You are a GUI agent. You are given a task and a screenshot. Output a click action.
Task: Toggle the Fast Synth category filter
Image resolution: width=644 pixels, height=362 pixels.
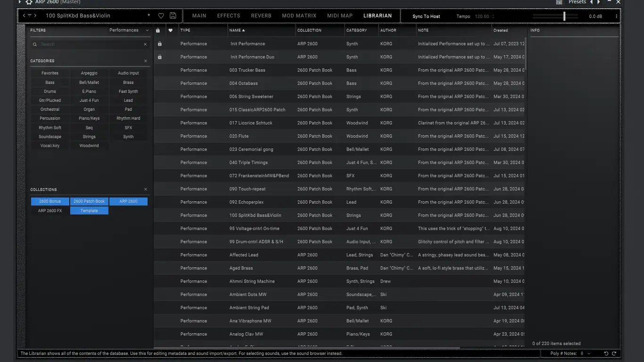pos(128,91)
